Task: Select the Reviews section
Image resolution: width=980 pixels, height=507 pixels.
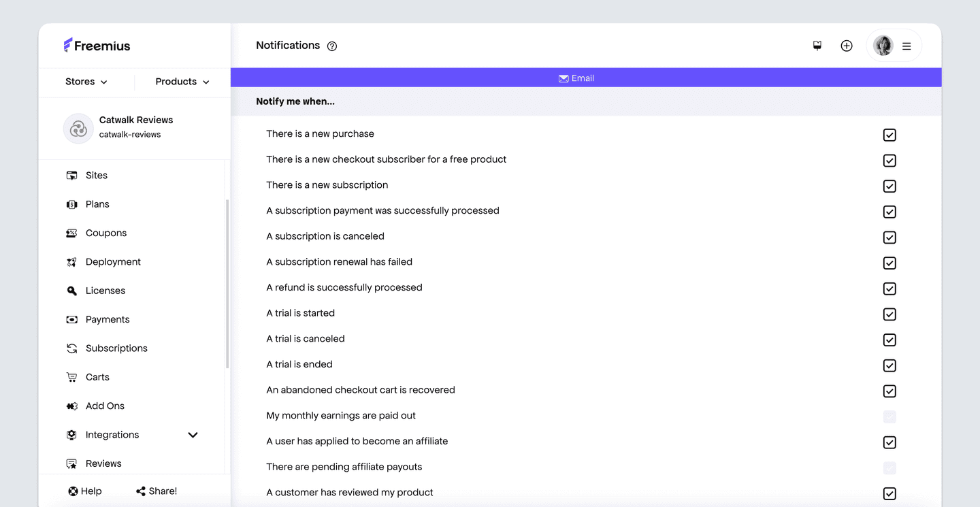Action: coord(103,463)
